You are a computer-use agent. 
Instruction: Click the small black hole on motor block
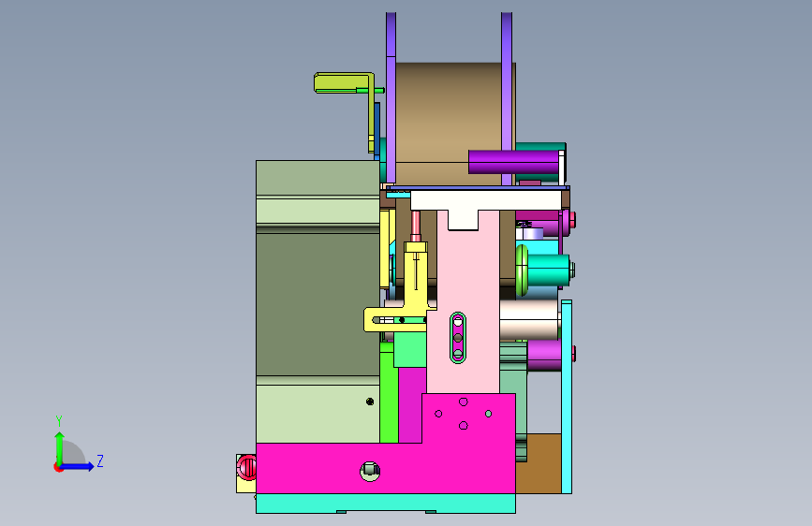tap(370, 402)
